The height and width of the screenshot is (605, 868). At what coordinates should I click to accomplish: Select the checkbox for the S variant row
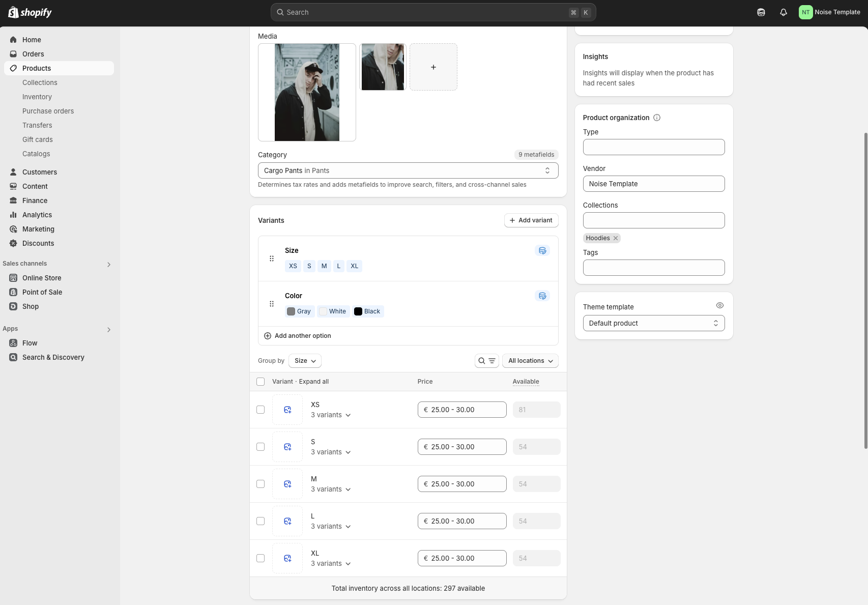[261, 447]
